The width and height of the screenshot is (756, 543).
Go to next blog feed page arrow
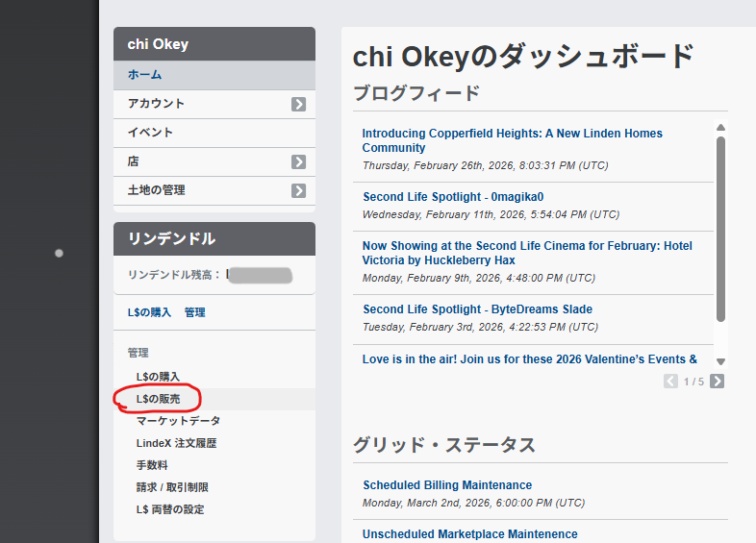[717, 382]
